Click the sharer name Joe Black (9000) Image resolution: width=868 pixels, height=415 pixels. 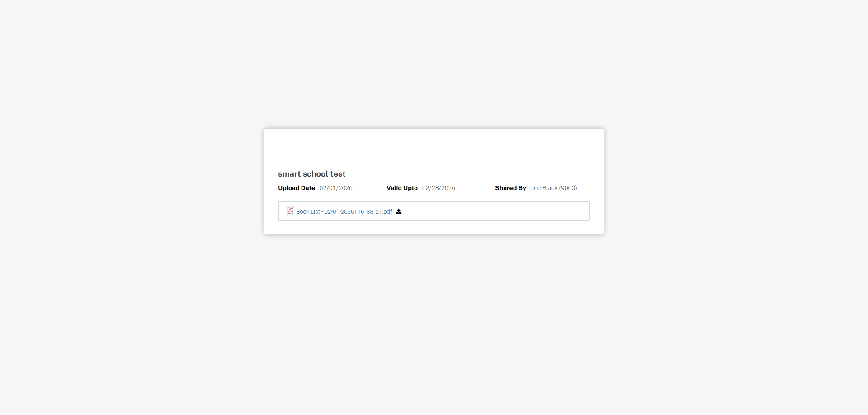554,188
